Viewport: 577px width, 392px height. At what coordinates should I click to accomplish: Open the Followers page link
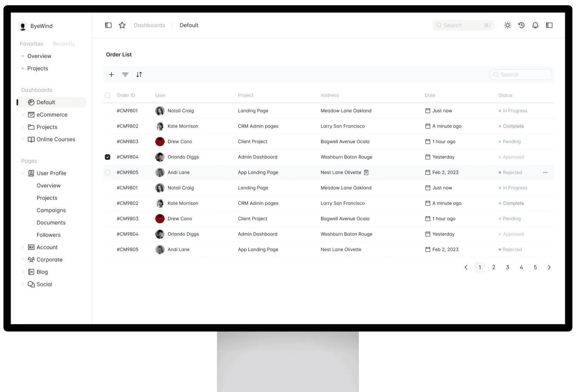click(x=49, y=235)
